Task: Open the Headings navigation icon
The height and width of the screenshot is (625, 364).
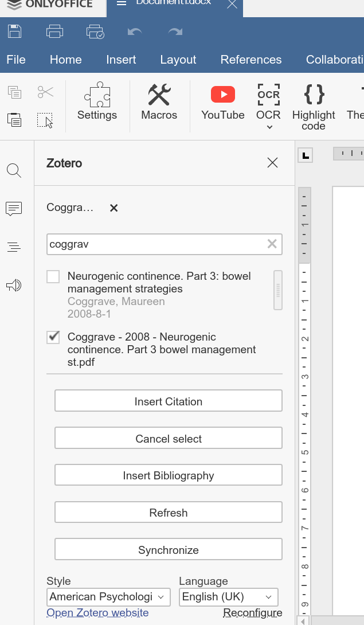Action: (x=14, y=247)
